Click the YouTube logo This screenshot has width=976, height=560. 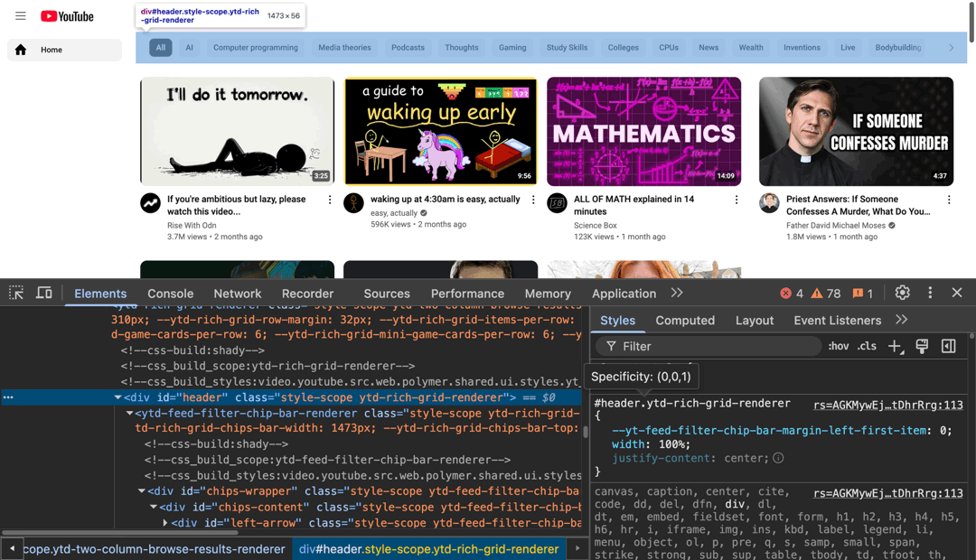point(67,16)
